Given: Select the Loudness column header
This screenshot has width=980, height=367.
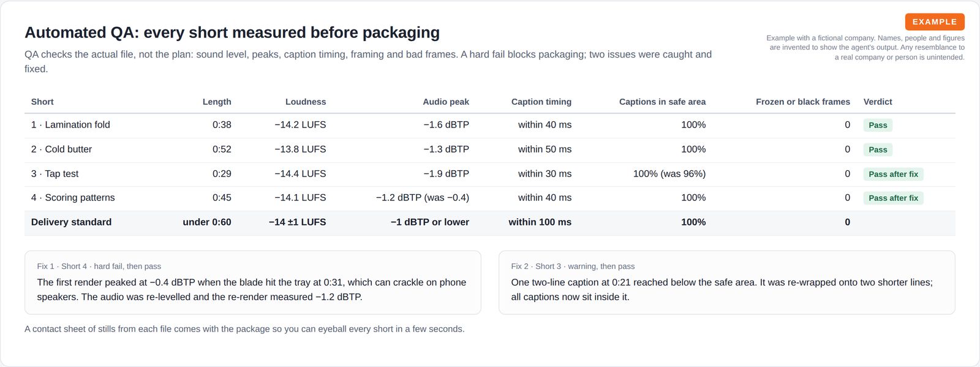Looking at the screenshot, I should 306,102.
